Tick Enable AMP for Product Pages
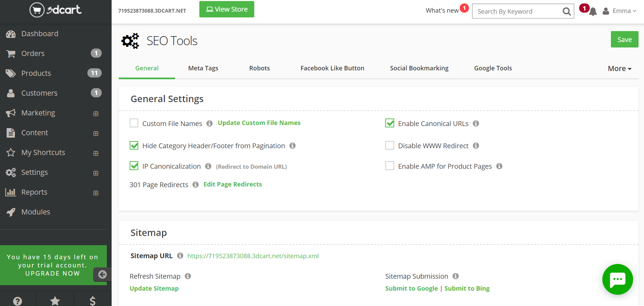Viewport: 644px width, 306px height. 390,166
